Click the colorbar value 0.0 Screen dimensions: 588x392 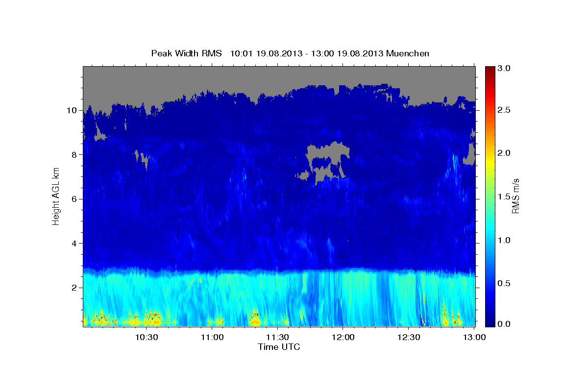click(505, 324)
